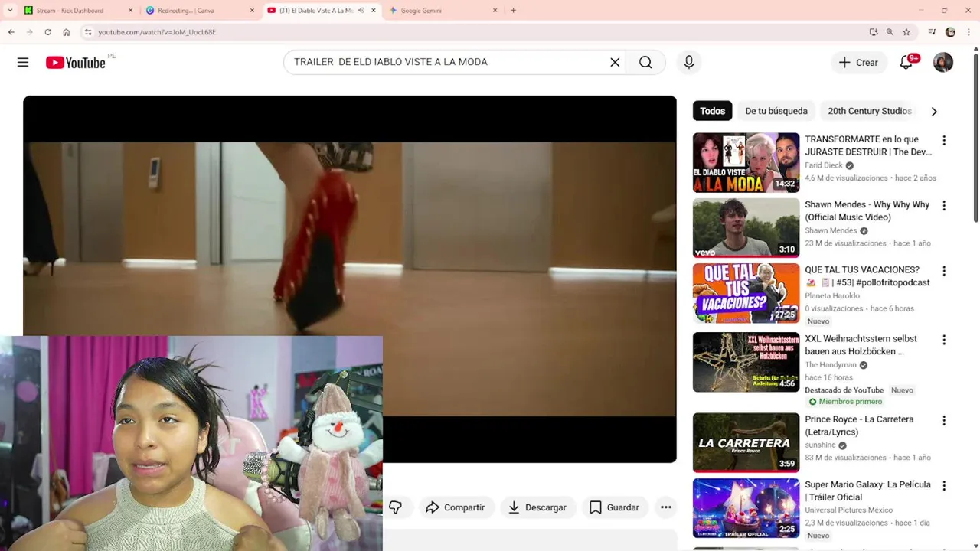Viewport: 980px width, 551px height.
Task: Download the video with Descargar
Action: click(x=537, y=507)
